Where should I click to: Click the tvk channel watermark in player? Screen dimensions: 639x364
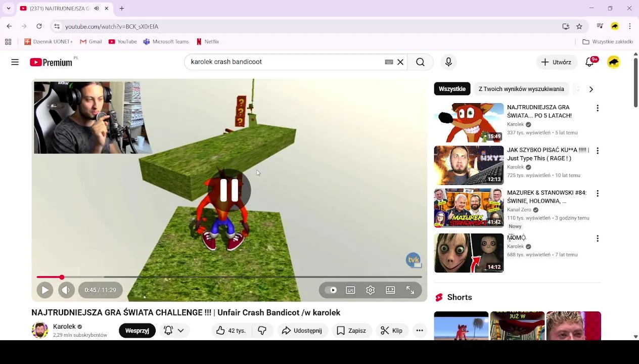pos(414,260)
